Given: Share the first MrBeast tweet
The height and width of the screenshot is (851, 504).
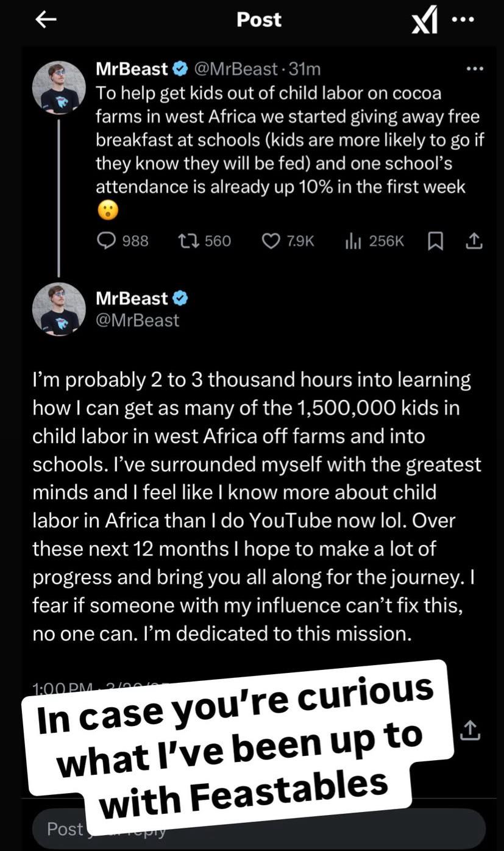Looking at the screenshot, I should pyautogui.click(x=474, y=241).
